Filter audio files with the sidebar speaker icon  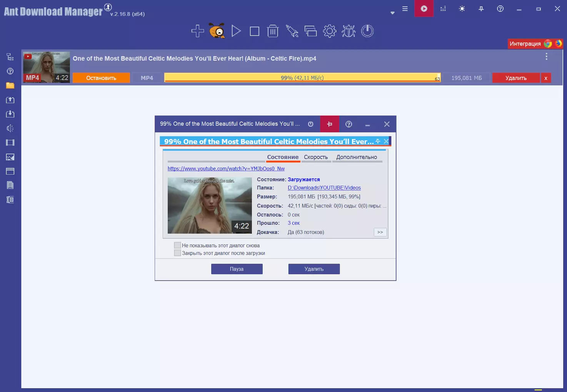(x=10, y=128)
